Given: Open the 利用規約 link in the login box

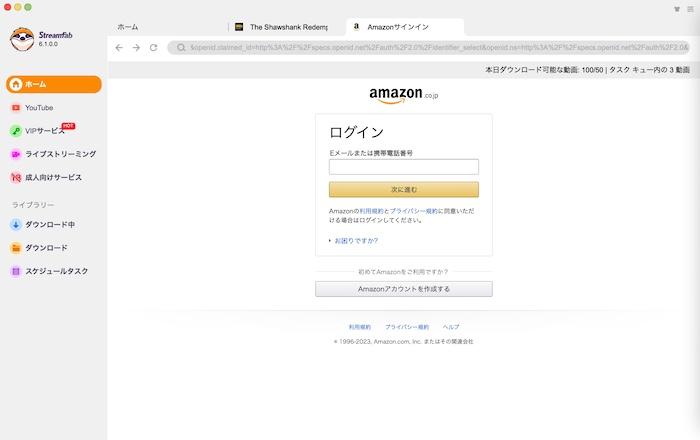Looking at the screenshot, I should [371, 211].
